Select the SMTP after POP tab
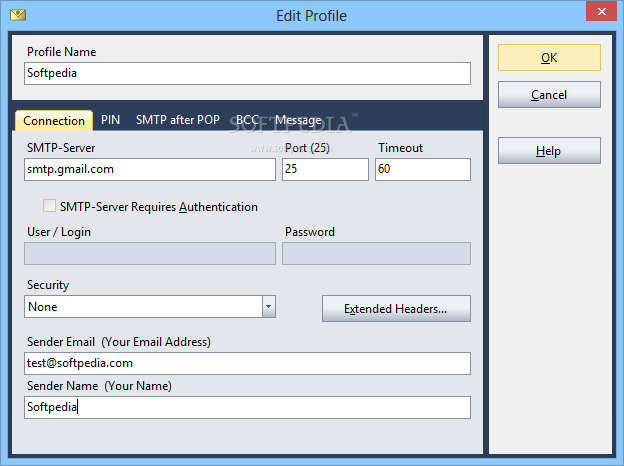The height and width of the screenshot is (466, 624). click(177, 120)
